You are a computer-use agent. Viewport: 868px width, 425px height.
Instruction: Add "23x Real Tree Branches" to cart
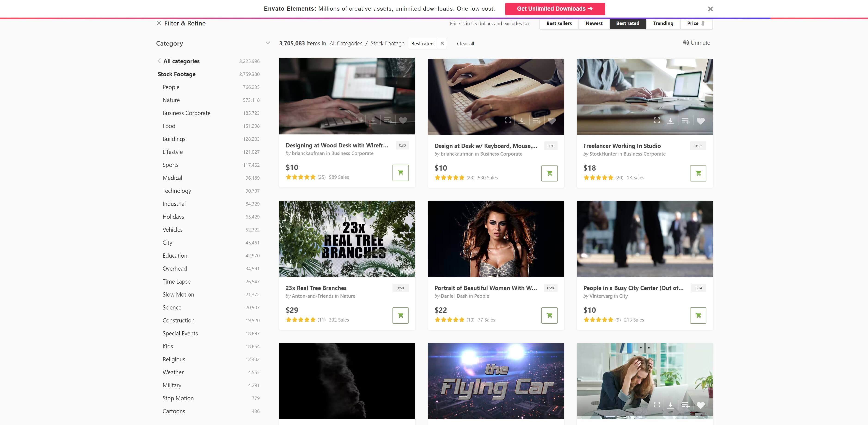[x=400, y=315]
